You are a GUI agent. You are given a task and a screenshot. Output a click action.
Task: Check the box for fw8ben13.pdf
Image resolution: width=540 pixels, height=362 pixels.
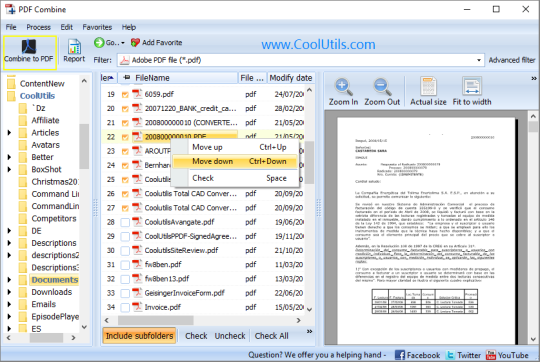(x=125, y=279)
